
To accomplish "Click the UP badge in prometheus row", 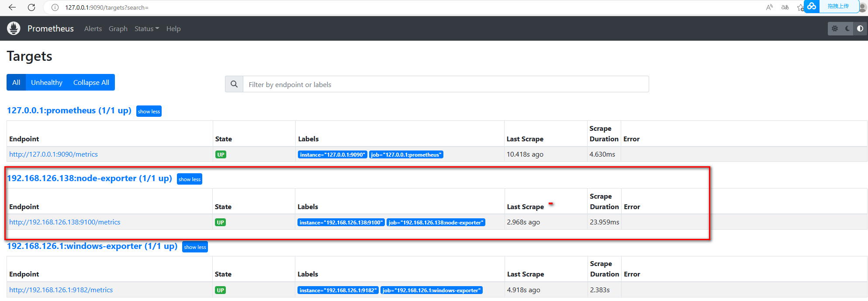I will point(221,154).
